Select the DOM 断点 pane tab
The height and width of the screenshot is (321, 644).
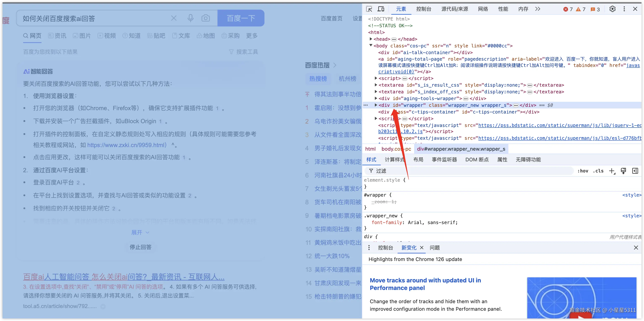(477, 160)
